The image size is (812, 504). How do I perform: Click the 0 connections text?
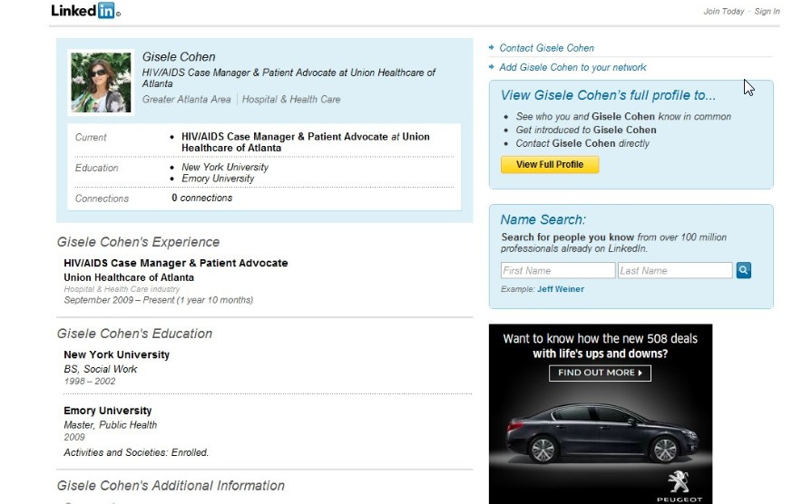pyautogui.click(x=202, y=199)
